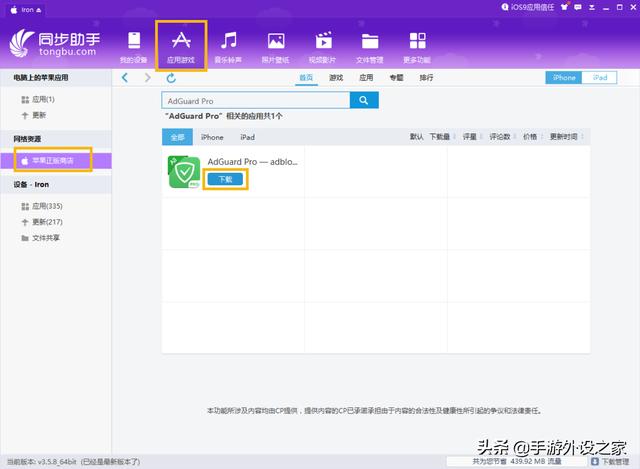Open iOS9应用信任 help link
The height and width of the screenshot is (469, 640).
(528, 7)
